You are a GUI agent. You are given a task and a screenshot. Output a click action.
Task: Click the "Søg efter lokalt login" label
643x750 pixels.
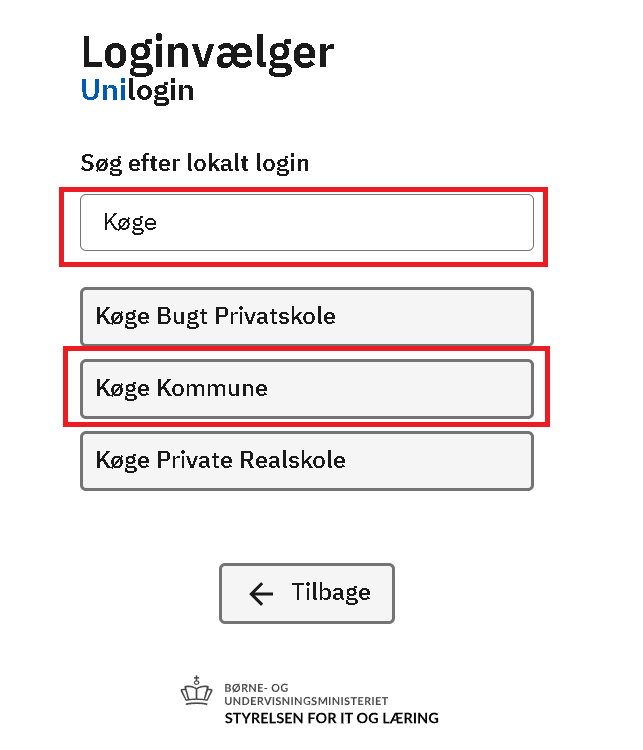pos(195,163)
